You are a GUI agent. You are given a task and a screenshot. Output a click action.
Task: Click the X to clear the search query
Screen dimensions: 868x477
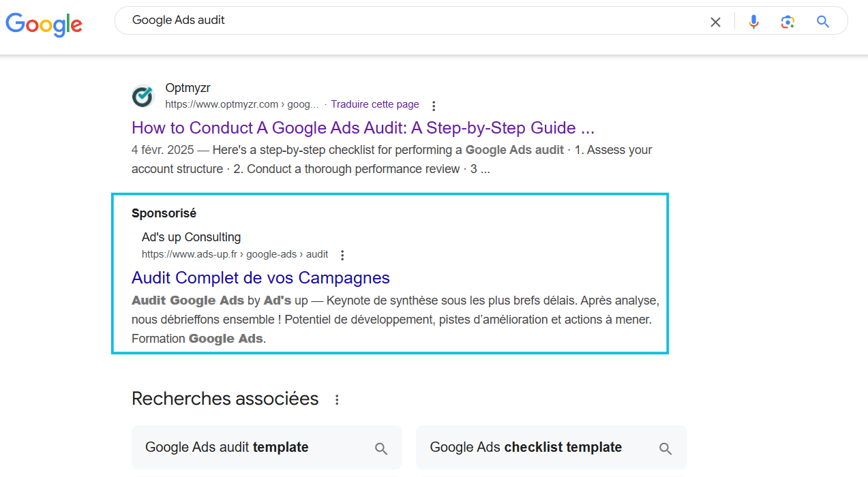(715, 21)
